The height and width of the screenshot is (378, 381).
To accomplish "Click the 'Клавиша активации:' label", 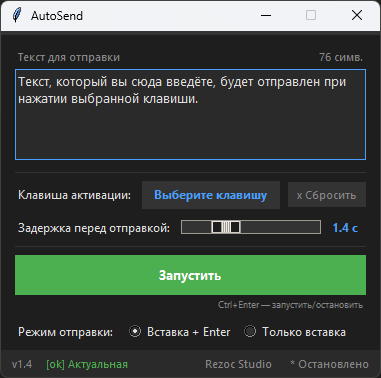I will coord(74,195).
